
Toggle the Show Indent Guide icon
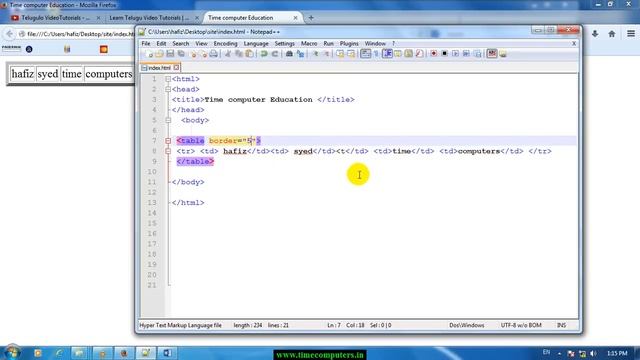[387, 54]
